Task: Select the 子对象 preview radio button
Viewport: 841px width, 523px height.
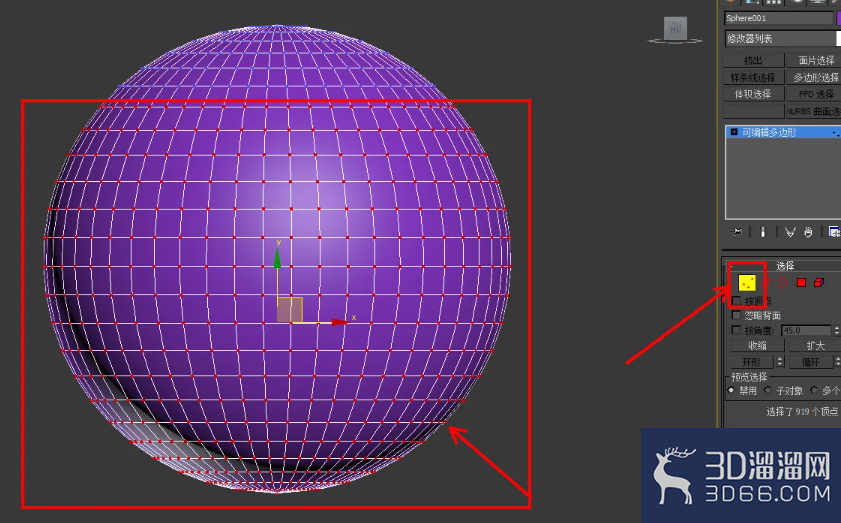Action: (768, 391)
